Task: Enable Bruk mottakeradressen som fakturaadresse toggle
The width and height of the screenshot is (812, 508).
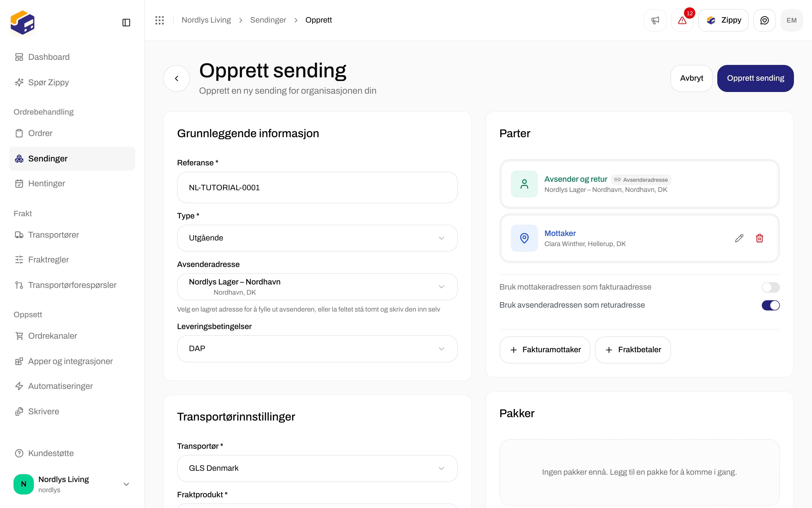Action: pos(770,287)
